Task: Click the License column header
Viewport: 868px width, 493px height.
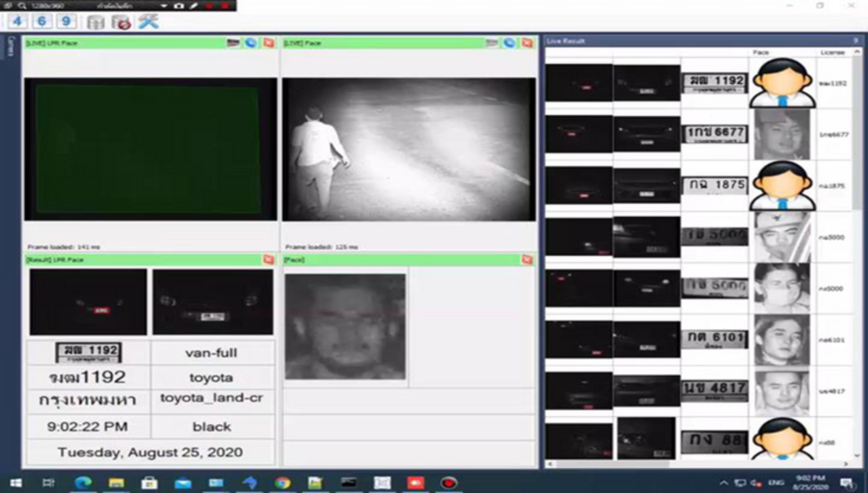Action: tap(832, 52)
